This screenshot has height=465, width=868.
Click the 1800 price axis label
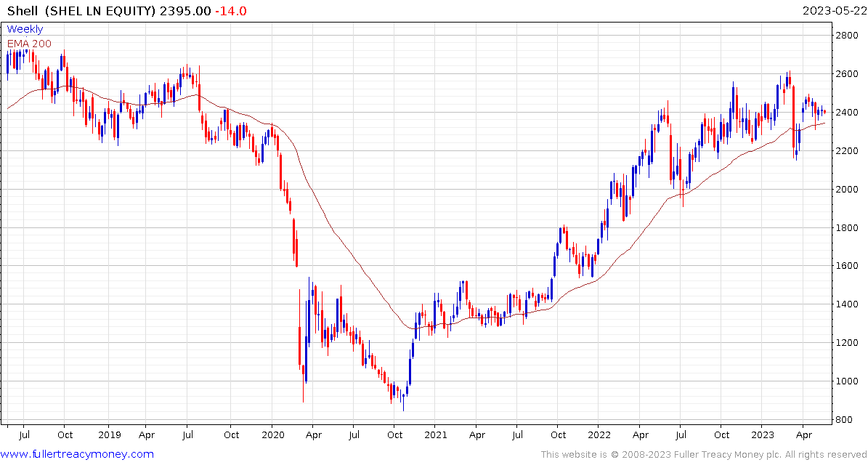point(848,227)
